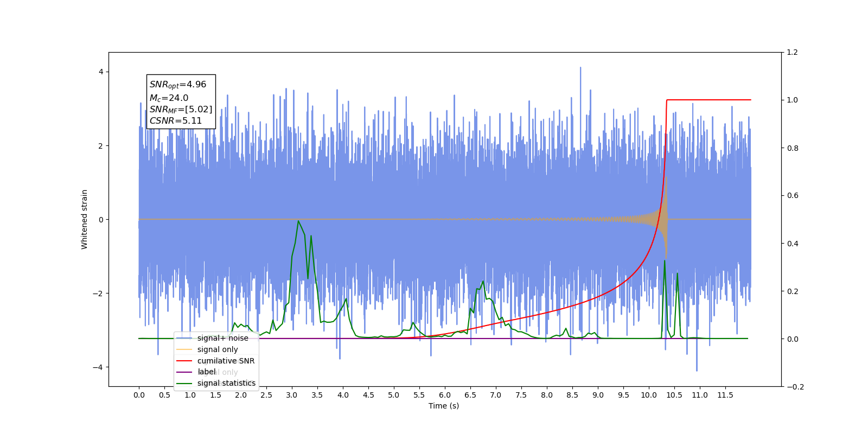Viewport: 868px width, 434px height.
Task: Click the SNR_opt=4.96 annotation text
Action: pos(178,85)
